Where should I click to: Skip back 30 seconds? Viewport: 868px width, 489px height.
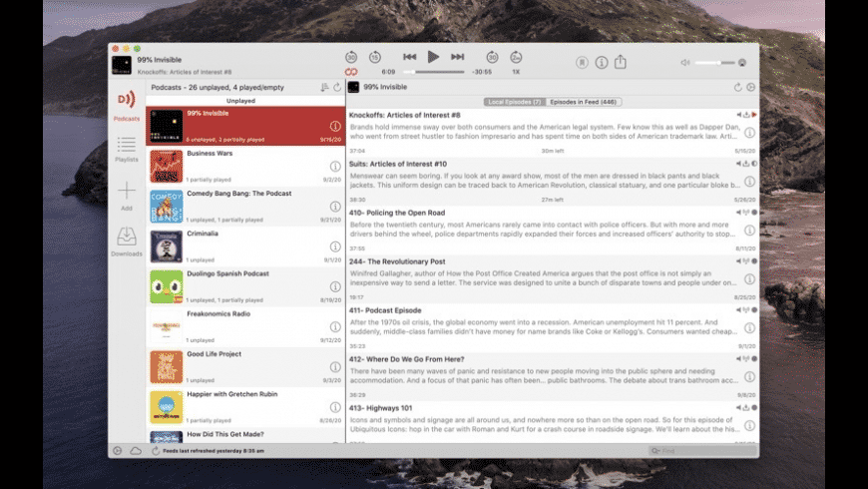[x=351, y=57]
